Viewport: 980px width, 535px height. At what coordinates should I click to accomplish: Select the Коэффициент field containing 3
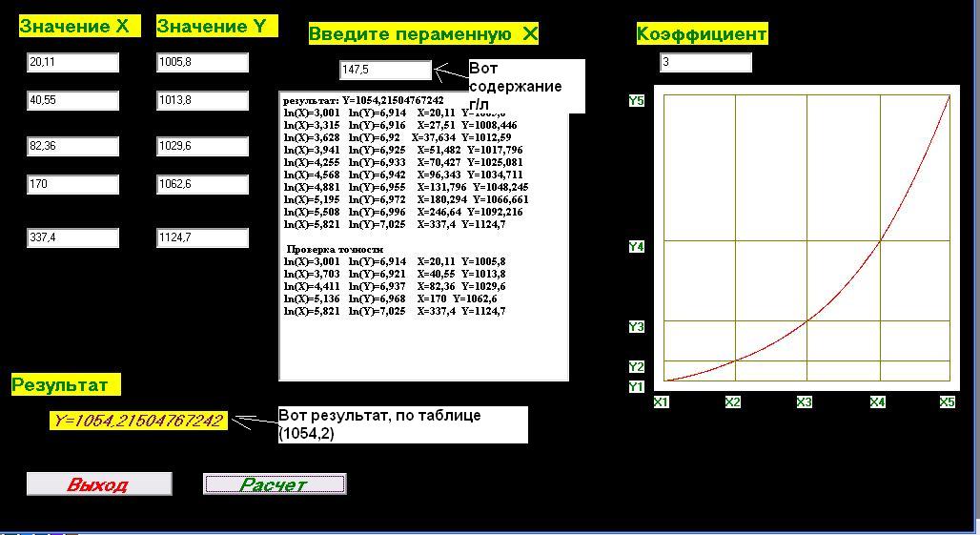point(705,63)
